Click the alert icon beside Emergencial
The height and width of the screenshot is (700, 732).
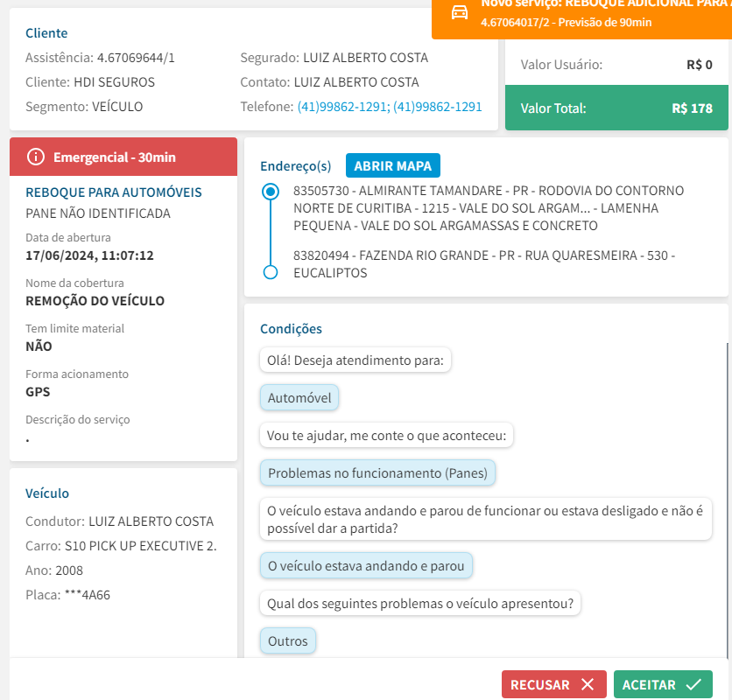click(x=36, y=157)
